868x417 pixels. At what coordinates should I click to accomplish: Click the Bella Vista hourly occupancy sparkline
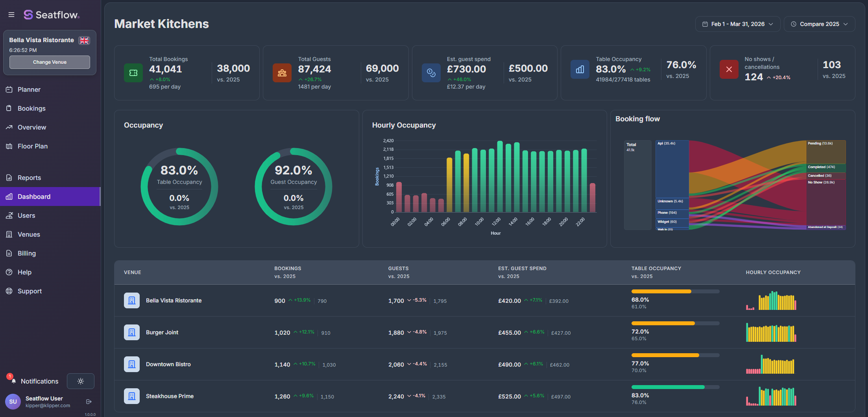[x=771, y=300]
